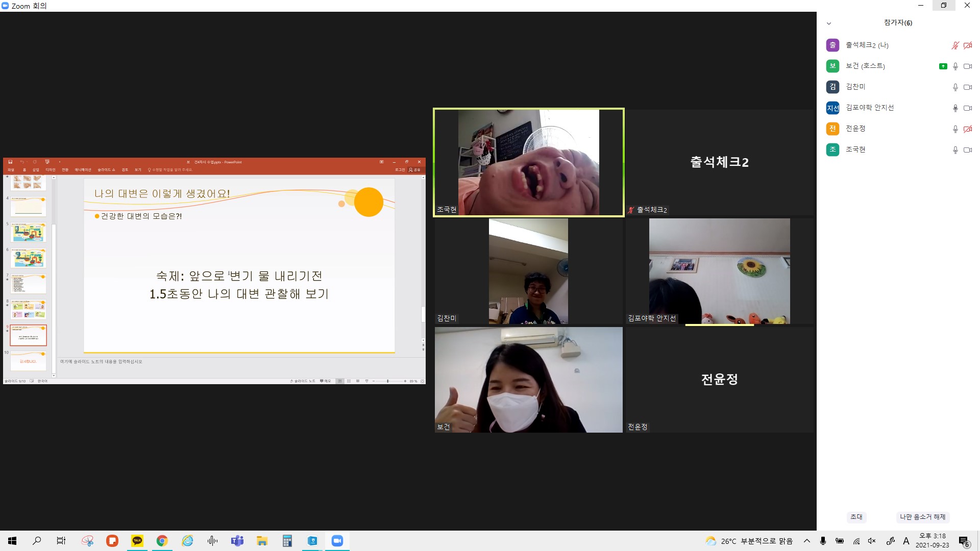This screenshot has height=551, width=980.
Task: Click 메모 comments button in status bar
Action: 325,381
